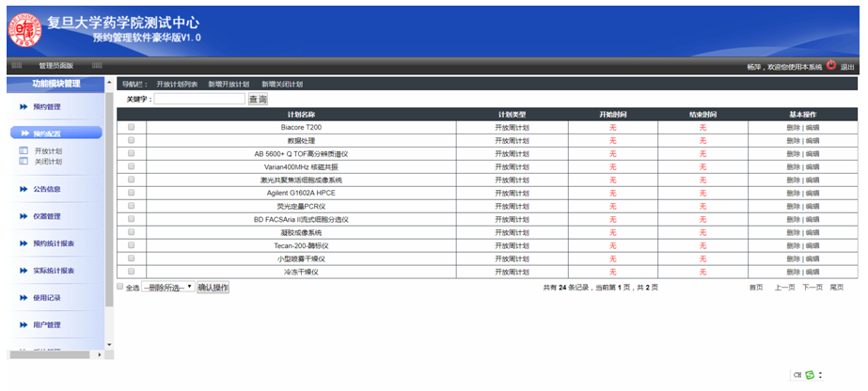This screenshot has width=868, height=391.
Task: Click the 查询 search button
Action: pos(258,99)
